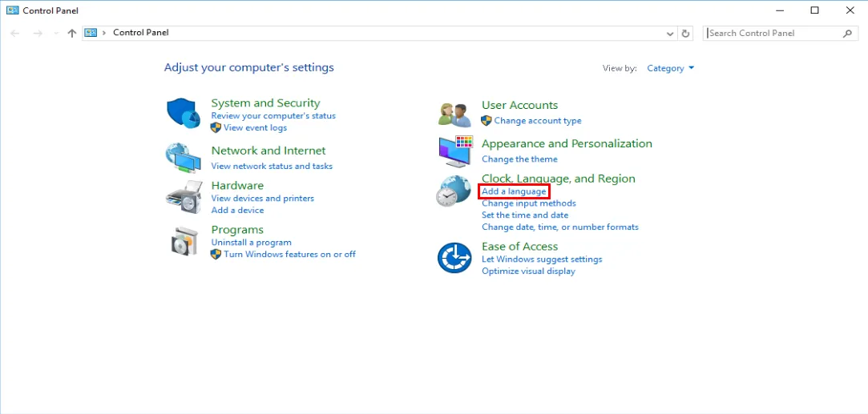Open the Appearance and Personalization monitor icon
The height and width of the screenshot is (414, 868).
pos(454,151)
